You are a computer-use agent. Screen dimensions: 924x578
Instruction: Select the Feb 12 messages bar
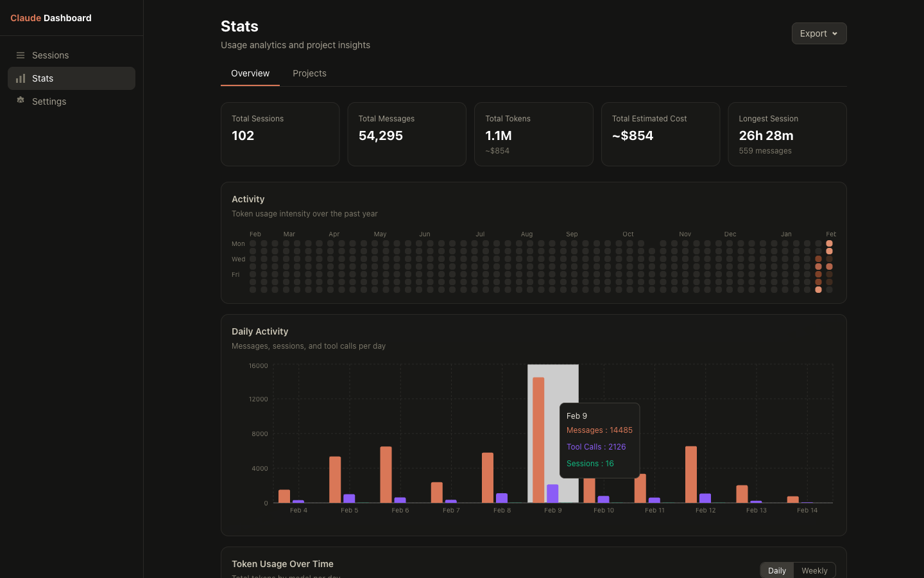[690, 475]
